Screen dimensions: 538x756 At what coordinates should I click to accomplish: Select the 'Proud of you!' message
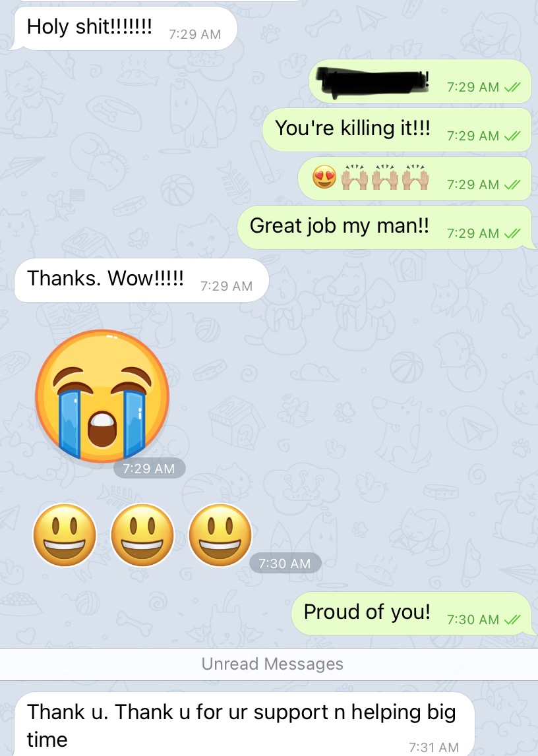[x=411, y=613]
